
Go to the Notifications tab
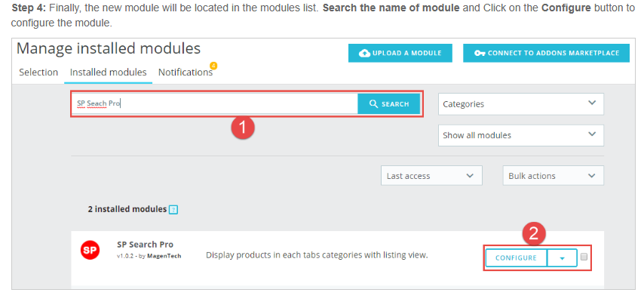click(x=185, y=72)
